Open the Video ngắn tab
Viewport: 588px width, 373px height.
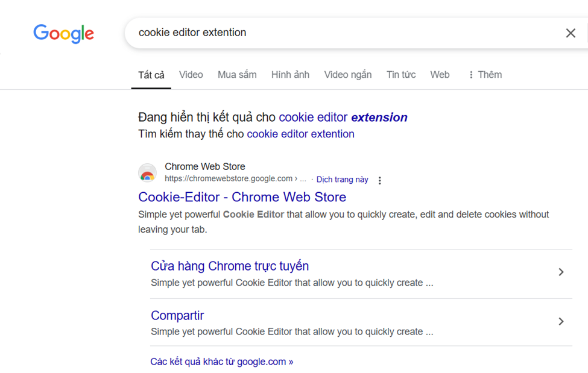pos(347,75)
